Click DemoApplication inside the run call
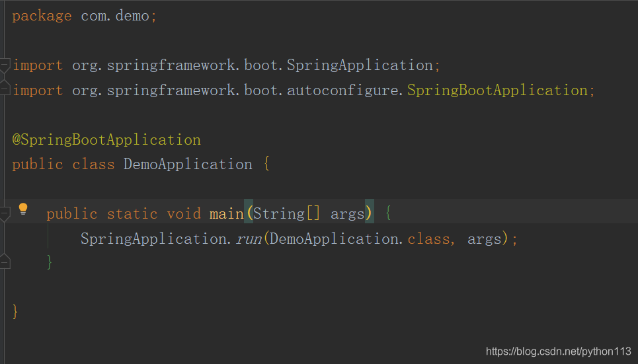The image size is (638, 364). click(334, 238)
